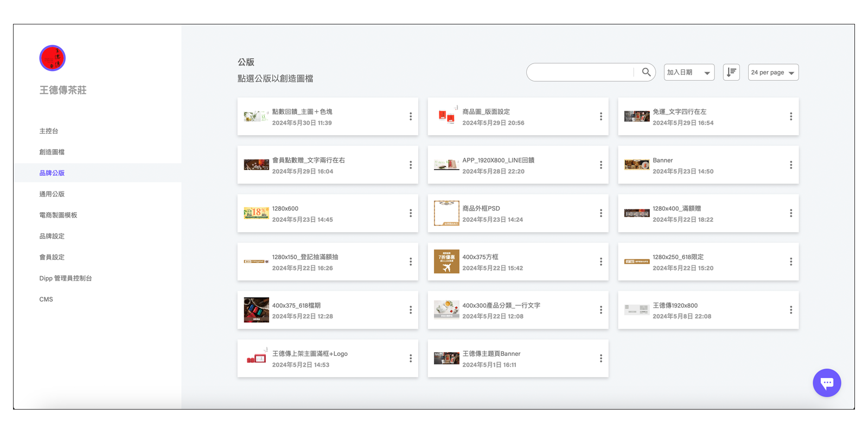
Task: Select the 1280x600 template thumbnail
Action: point(256,213)
